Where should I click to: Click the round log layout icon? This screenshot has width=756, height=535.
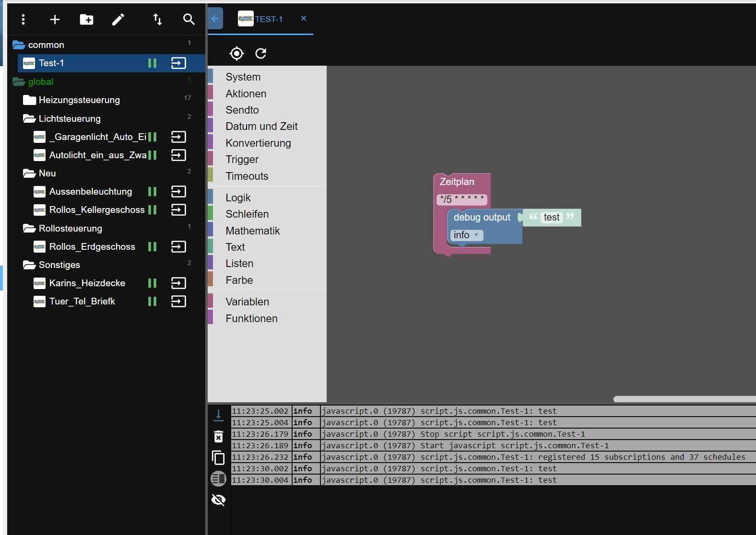[218, 478]
